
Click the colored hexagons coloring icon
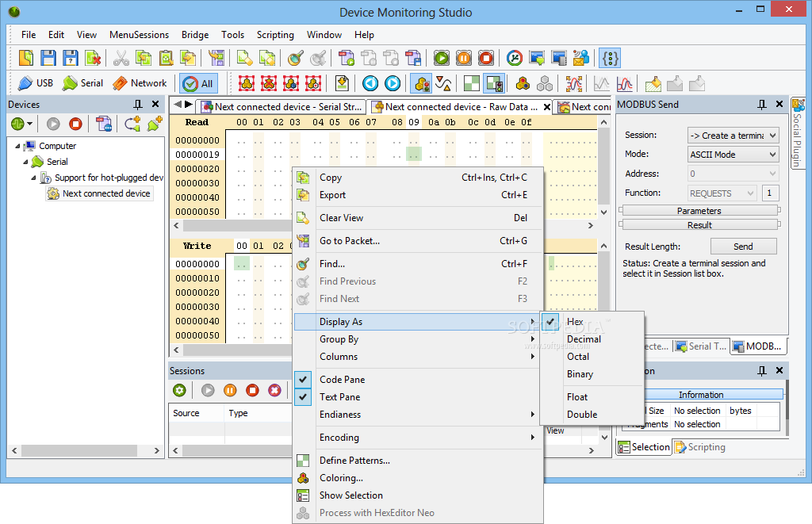point(523,83)
